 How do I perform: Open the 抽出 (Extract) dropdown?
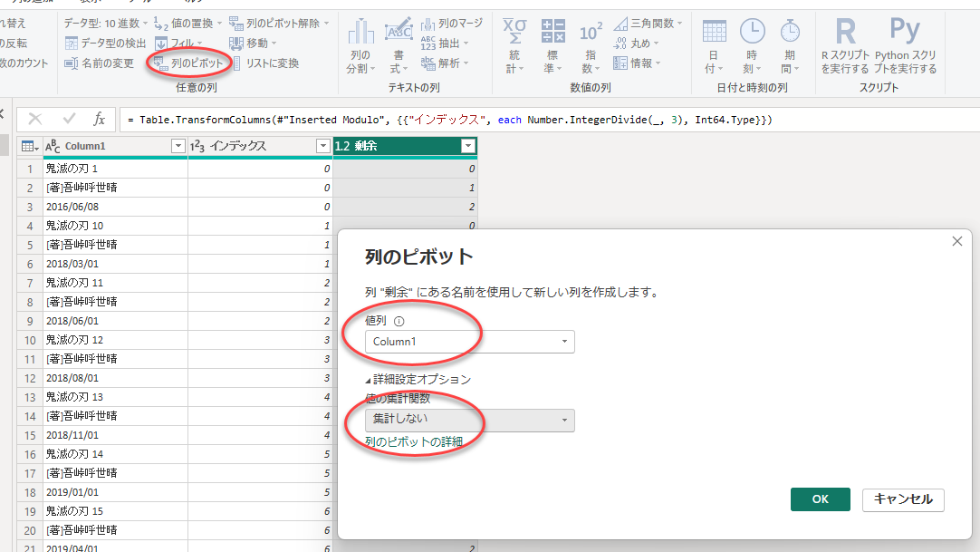pos(445,44)
